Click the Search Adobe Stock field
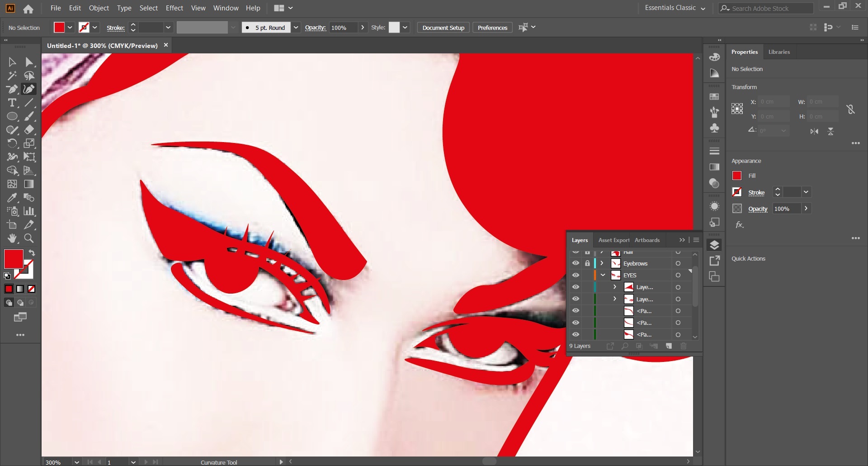868x466 pixels. 766,8
